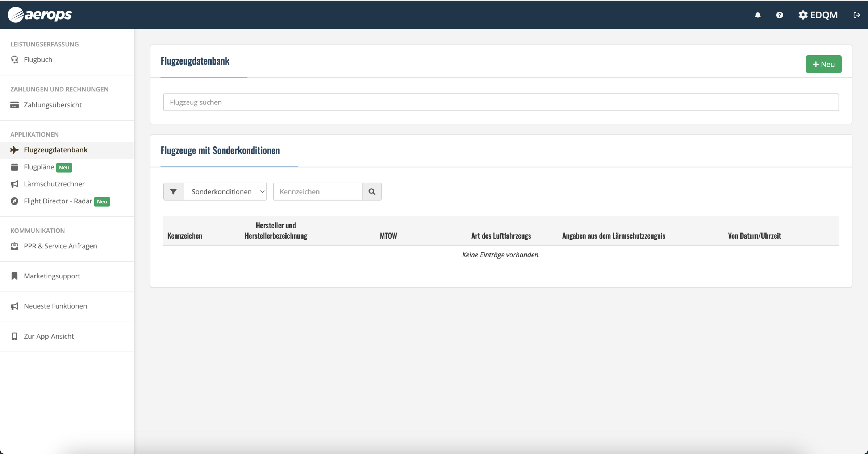Click the Flight Director compass icon
The image size is (868, 454).
coord(14,201)
